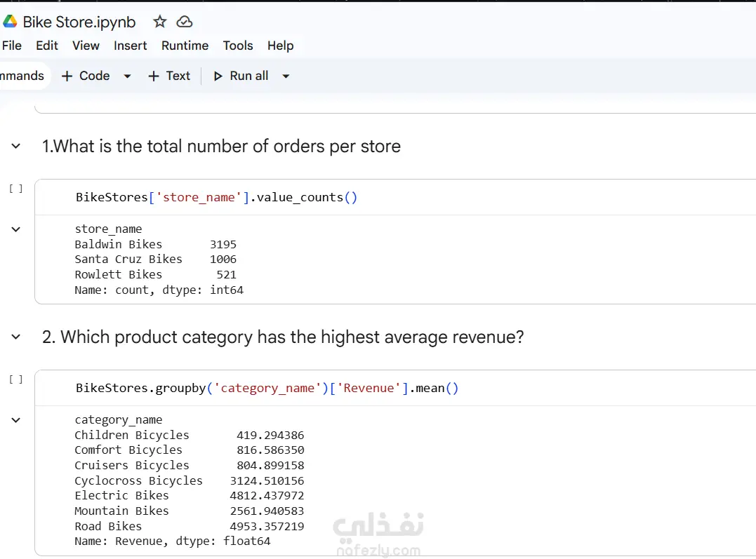756x559 pixels.
Task: Select the Cyclocross Bicycles 3124.510156 row
Action: 189,481
